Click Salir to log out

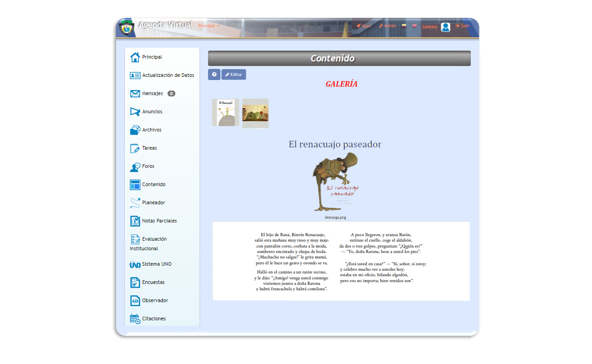pyautogui.click(x=462, y=26)
